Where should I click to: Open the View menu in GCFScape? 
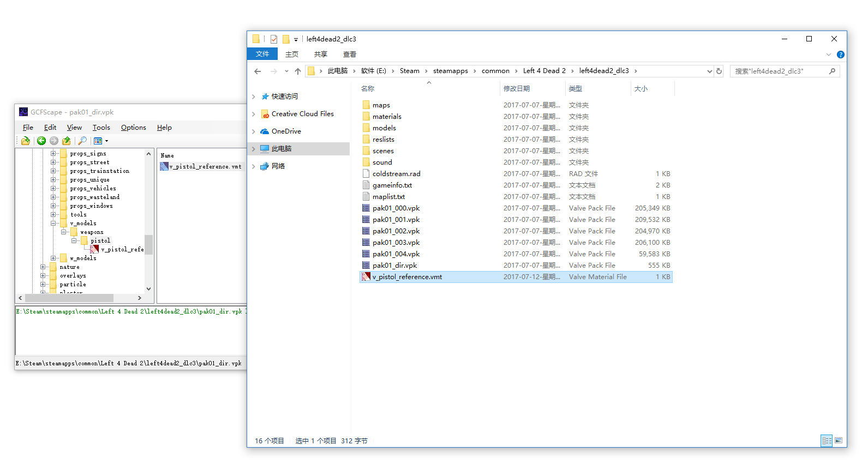(74, 128)
